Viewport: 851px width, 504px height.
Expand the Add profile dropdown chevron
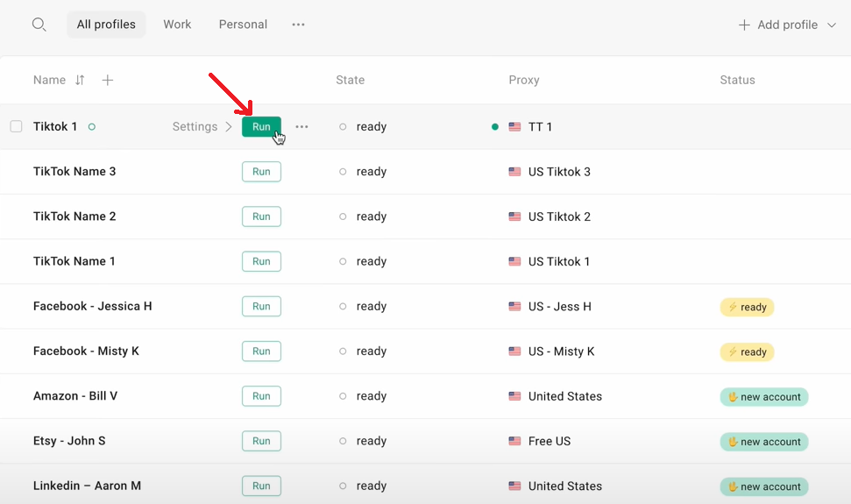point(832,25)
